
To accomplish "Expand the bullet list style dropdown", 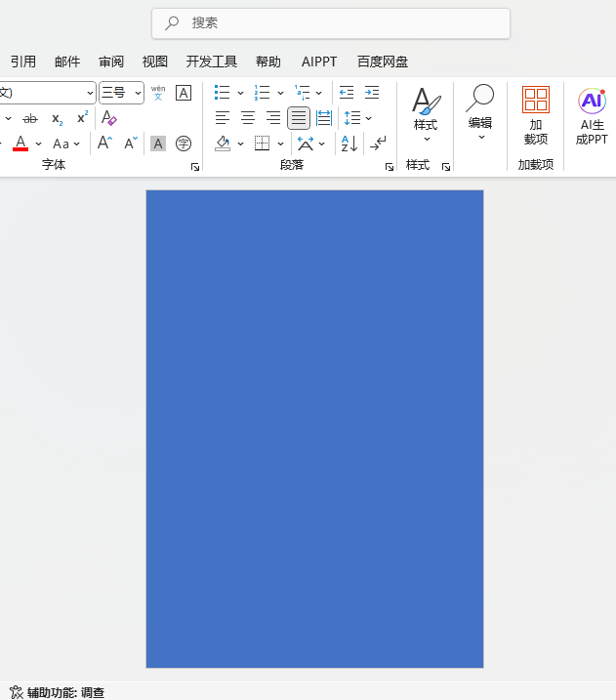I will click(241, 93).
